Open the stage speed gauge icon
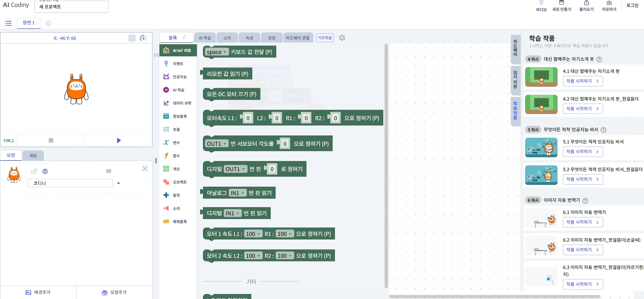This screenshot has height=299, width=644. click(144, 38)
